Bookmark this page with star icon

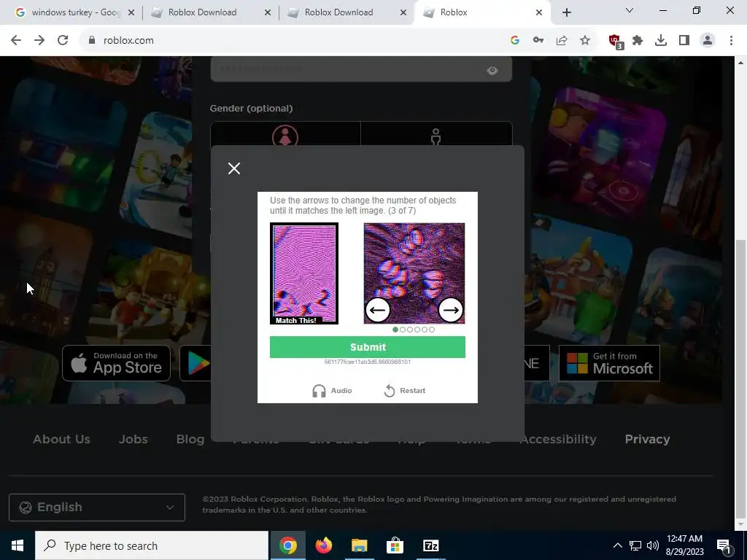585,41
